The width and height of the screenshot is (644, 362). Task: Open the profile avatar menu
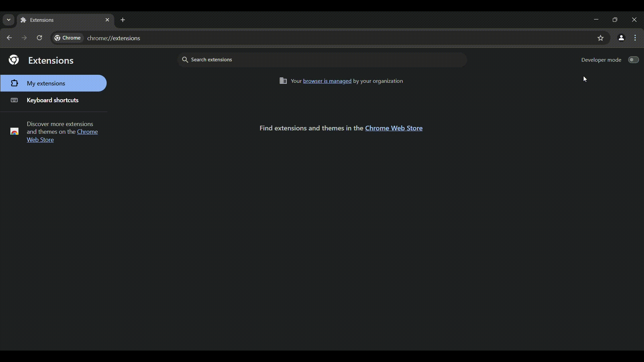(x=621, y=38)
